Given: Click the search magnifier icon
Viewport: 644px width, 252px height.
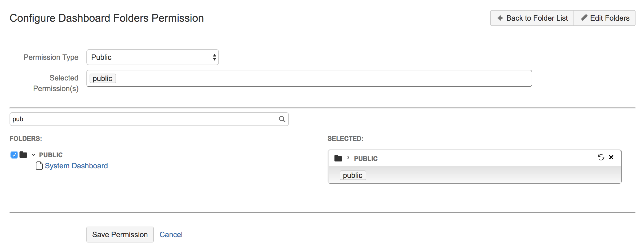Looking at the screenshot, I should 282,119.
